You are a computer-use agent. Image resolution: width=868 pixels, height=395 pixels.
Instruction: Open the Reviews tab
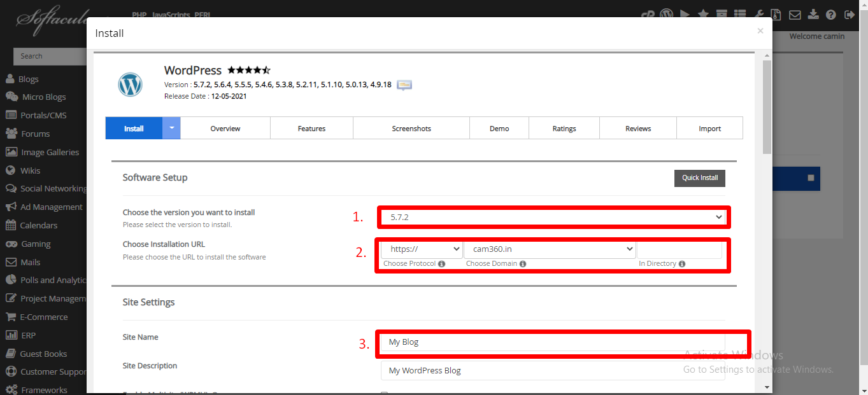click(637, 128)
